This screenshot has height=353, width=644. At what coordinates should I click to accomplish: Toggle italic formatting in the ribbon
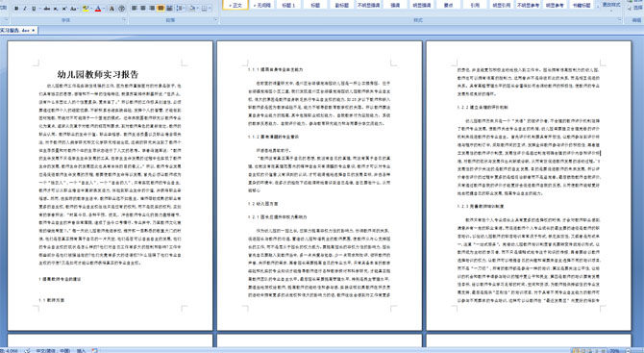click(25, 9)
